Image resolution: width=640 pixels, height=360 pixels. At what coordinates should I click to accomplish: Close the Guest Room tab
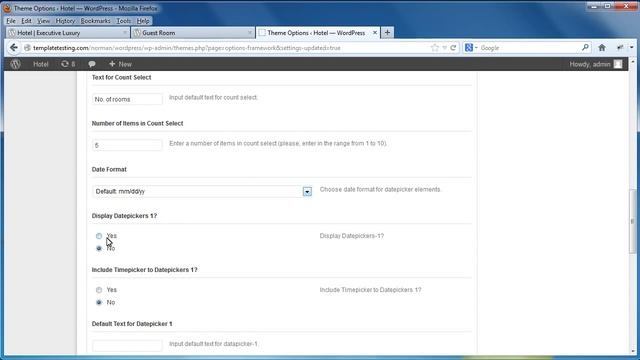(x=249, y=33)
